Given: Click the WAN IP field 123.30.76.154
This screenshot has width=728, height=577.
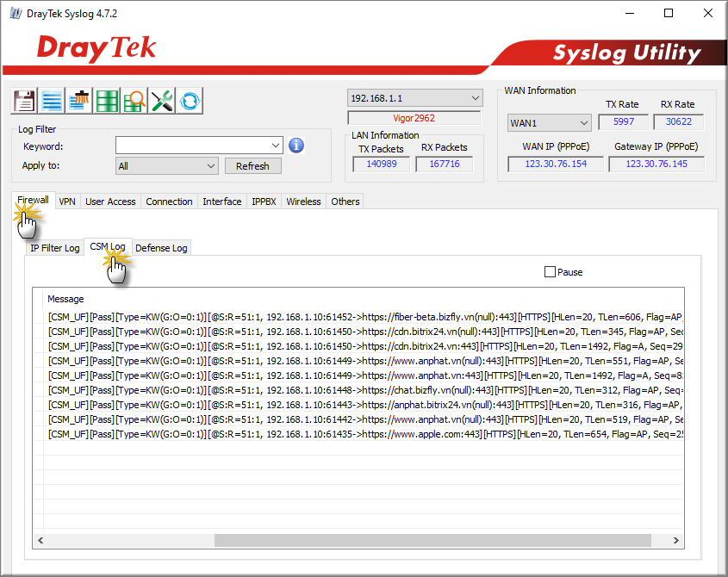Looking at the screenshot, I should [556, 164].
